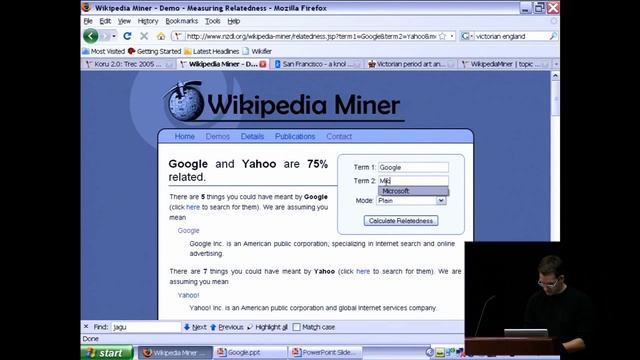Open the Home page icon in toolbar
This screenshot has width=640, height=360.
(x=161, y=36)
